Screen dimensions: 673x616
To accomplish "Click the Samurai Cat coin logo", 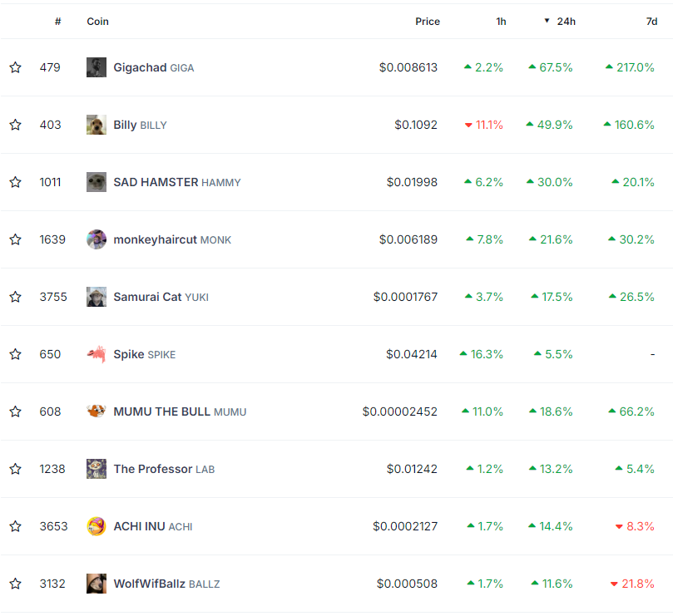I will coord(96,297).
